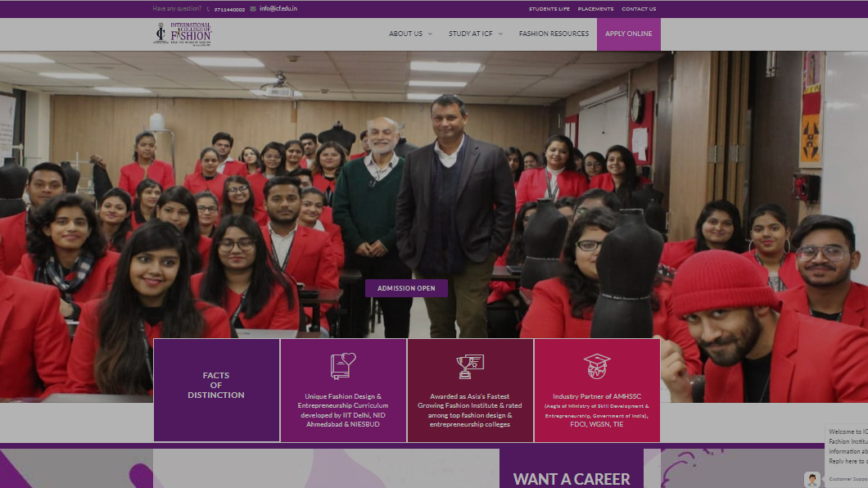Click the envelope icon beside info@icf.edu.in
Screen dimensions: 868x488
click(253, 9)
